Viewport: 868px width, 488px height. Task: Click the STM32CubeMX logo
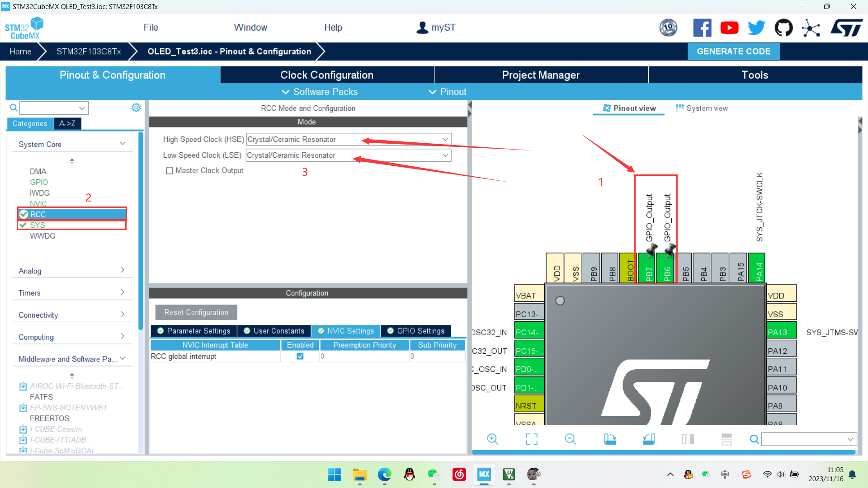click(x=24, y=28)
